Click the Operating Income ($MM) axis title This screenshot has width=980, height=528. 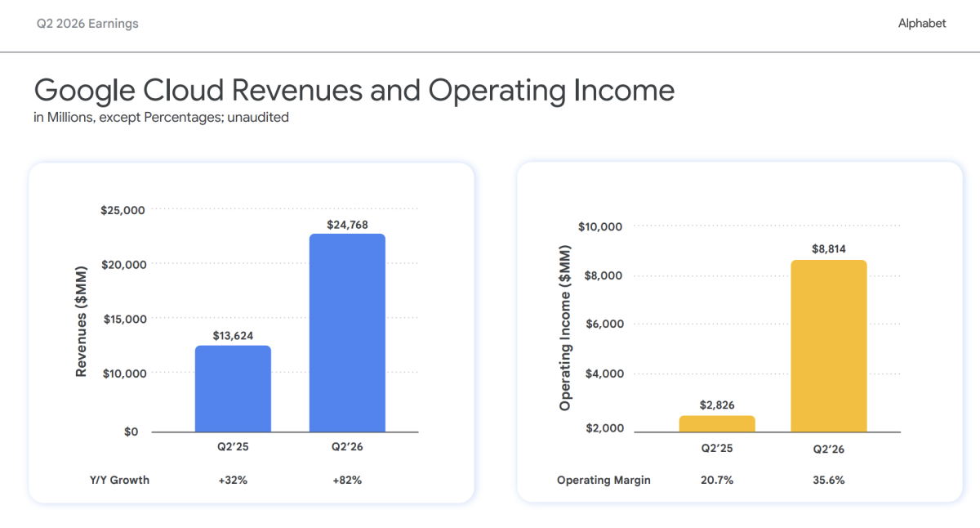tap(564, 327)
